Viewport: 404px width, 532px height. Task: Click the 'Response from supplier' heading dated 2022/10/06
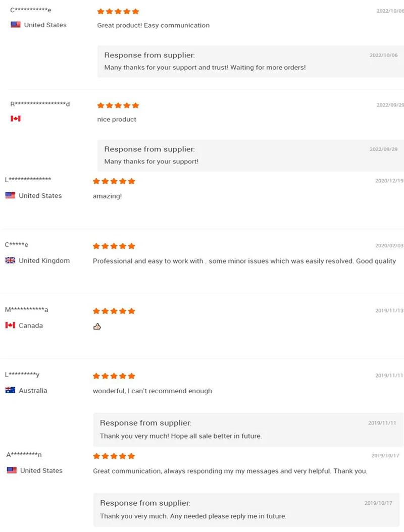click(x=149, y=55)
